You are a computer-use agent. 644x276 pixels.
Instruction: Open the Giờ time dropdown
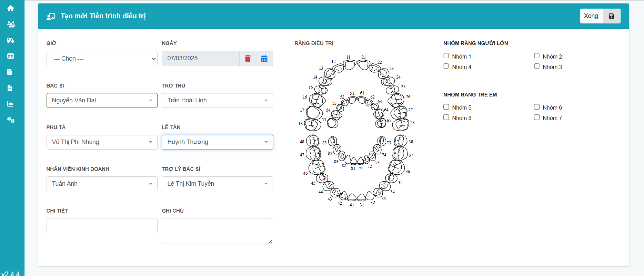pyautogui.click(x=102, y=59)
